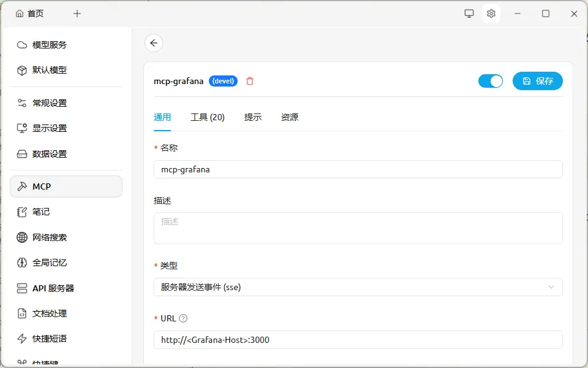Open the 提示 tab

[253, 117]
